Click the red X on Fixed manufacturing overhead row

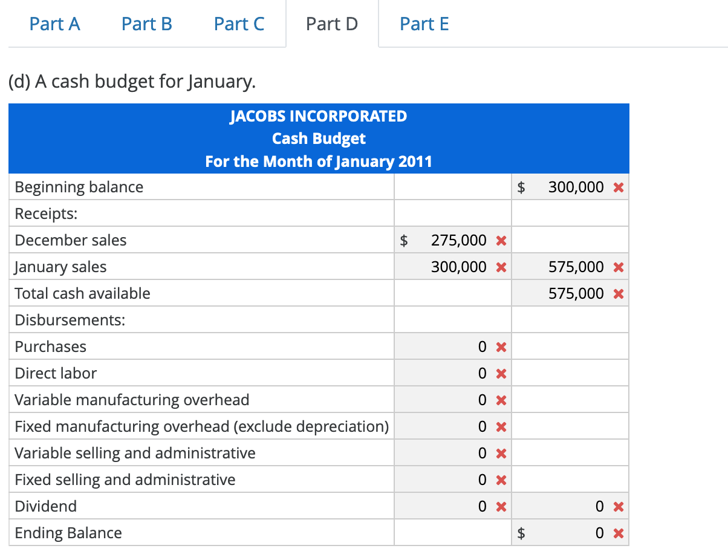coord(501,426)
